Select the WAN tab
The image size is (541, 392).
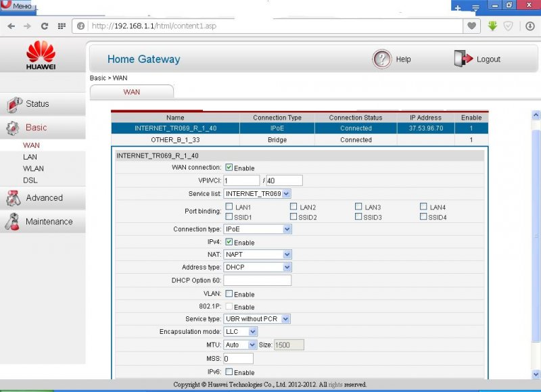[x=131, y=92]
